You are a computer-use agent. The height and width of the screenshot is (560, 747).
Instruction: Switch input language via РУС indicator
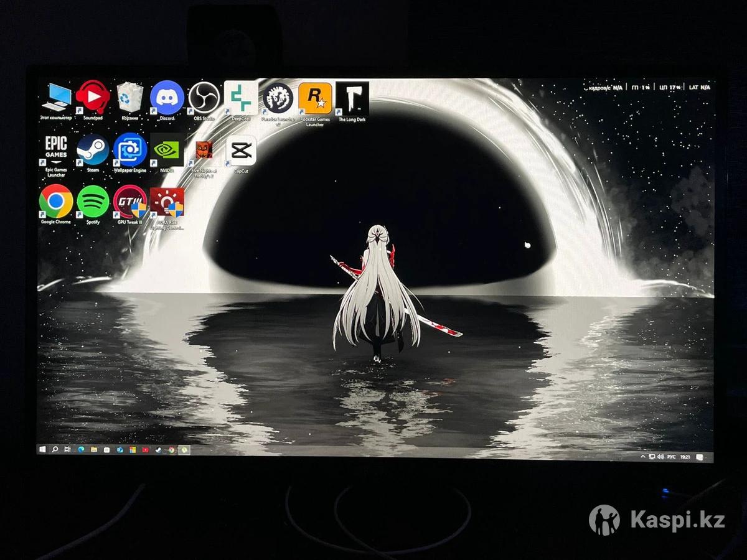click(x=671, y=457)
